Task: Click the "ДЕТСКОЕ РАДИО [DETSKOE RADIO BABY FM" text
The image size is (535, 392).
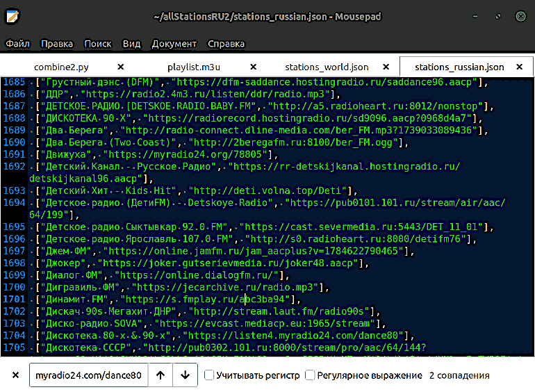Action: click(x=148, y=106)
